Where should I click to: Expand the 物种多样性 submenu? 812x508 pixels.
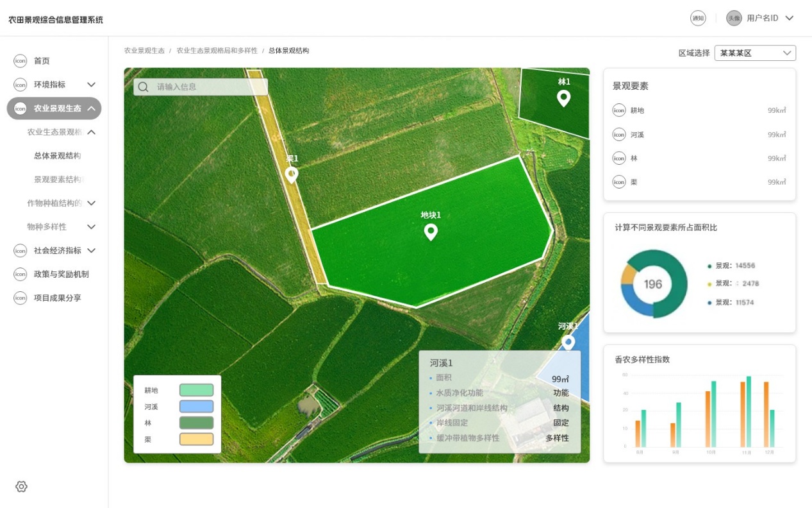91,227
